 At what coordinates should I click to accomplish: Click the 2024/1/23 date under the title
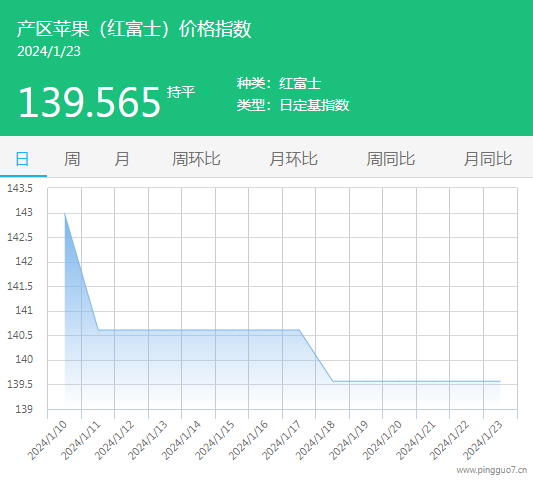click(x=49, y=52)
